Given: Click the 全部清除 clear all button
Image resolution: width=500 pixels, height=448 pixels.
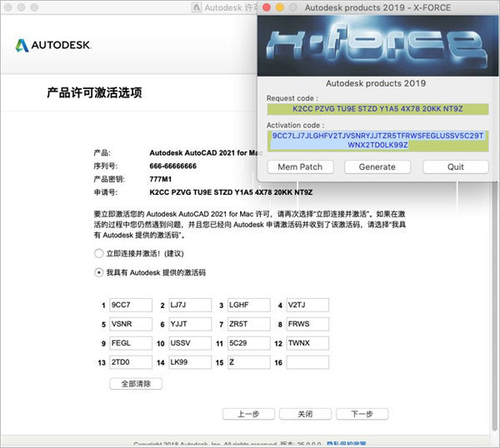Looking at the screenshot, I should tap(136, 384).
